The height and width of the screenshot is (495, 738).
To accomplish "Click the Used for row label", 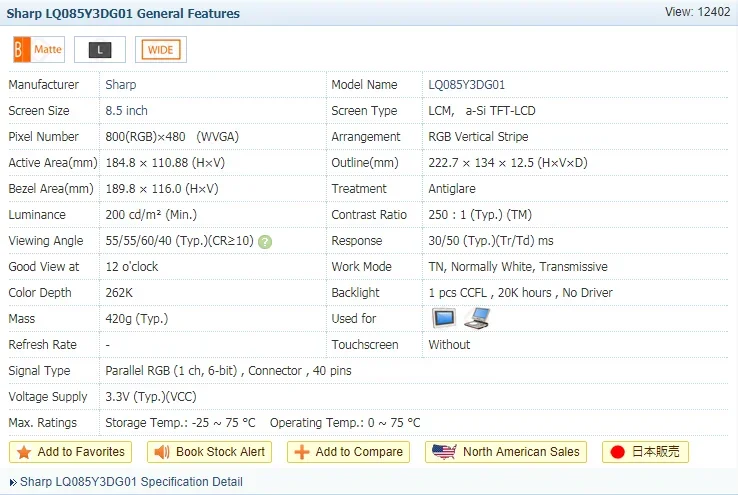I will (x=354, y=319).
